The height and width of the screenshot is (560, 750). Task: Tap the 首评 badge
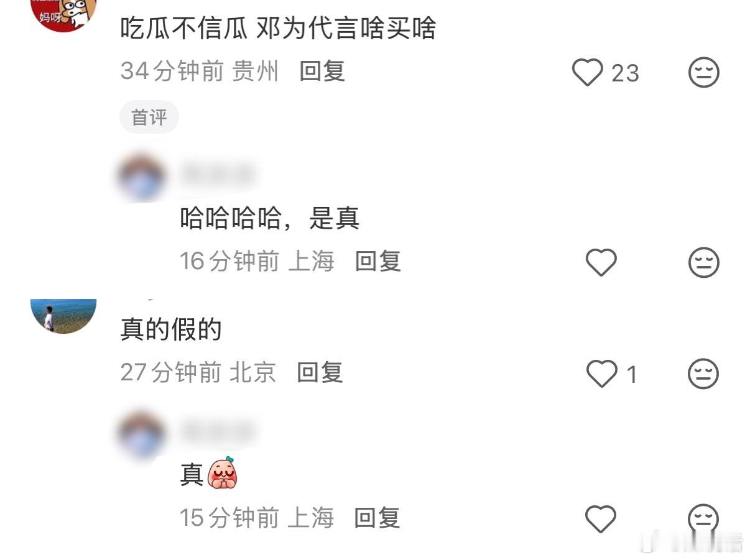coord(149,117)
